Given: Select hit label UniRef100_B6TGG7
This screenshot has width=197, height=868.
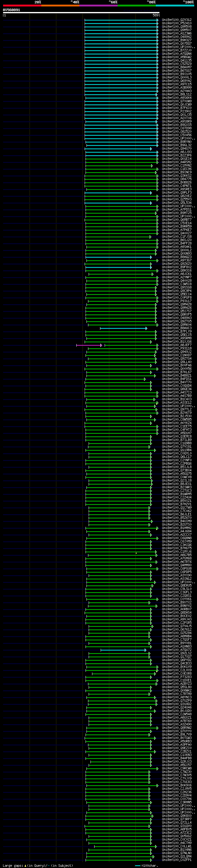Looking at the screenshot, I should (177, 71).
